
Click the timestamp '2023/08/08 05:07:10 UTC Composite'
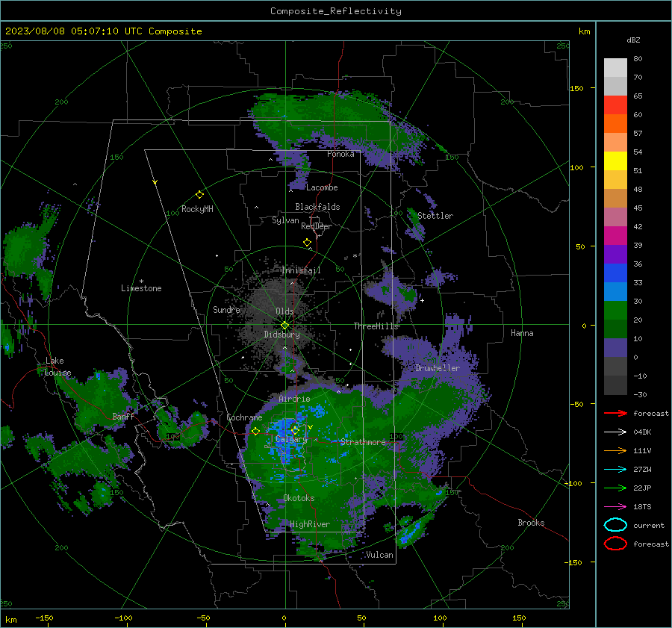(103, 31)
